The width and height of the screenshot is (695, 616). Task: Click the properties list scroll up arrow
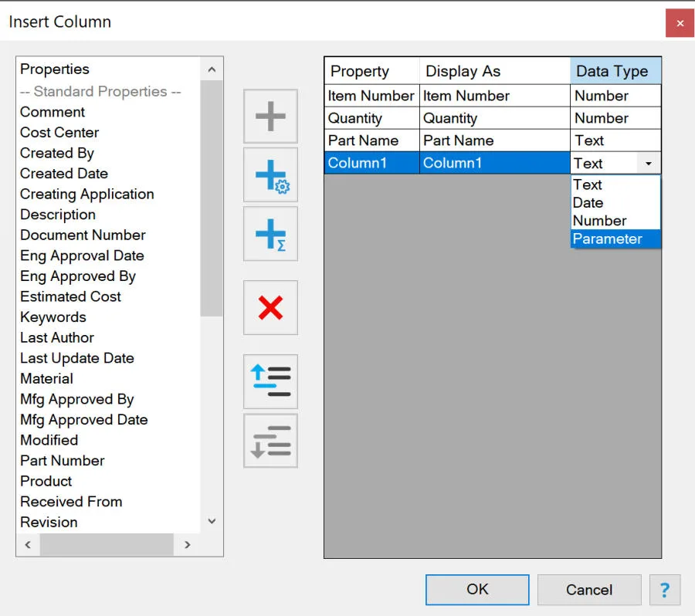pos(212,69)
